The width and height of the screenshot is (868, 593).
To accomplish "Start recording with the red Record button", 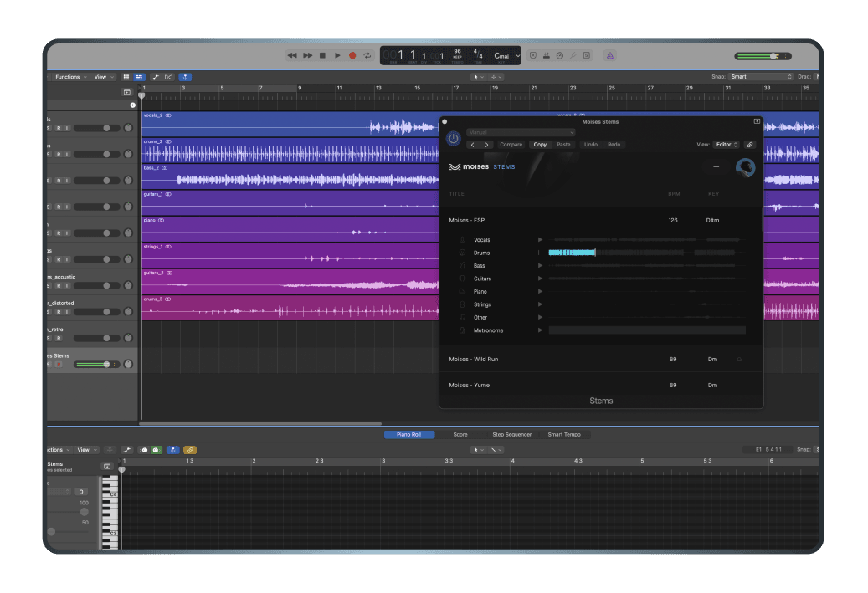I will click(352, 55).
